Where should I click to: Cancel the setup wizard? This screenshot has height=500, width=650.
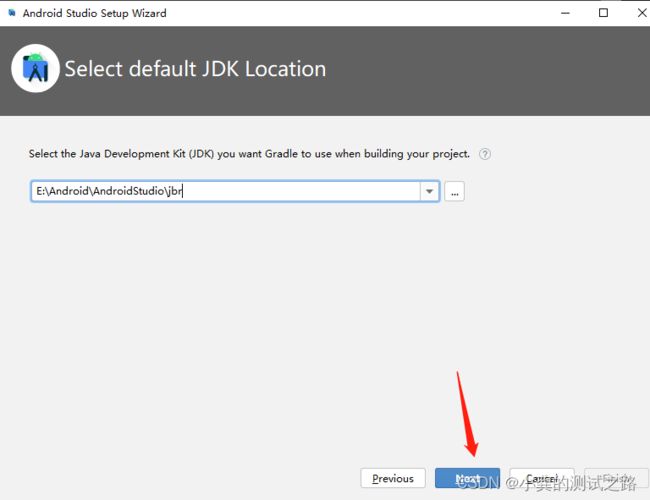coord(542,478)
